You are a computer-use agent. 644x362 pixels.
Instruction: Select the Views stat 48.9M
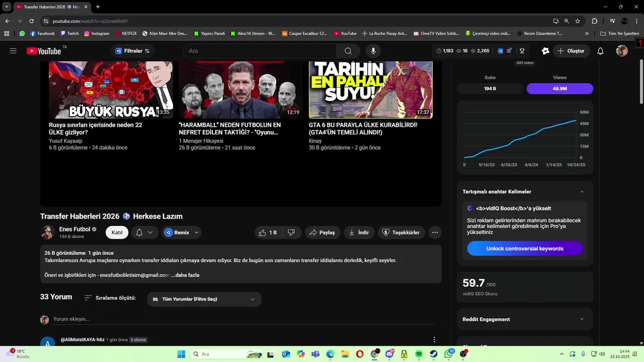tap(560, 88)
